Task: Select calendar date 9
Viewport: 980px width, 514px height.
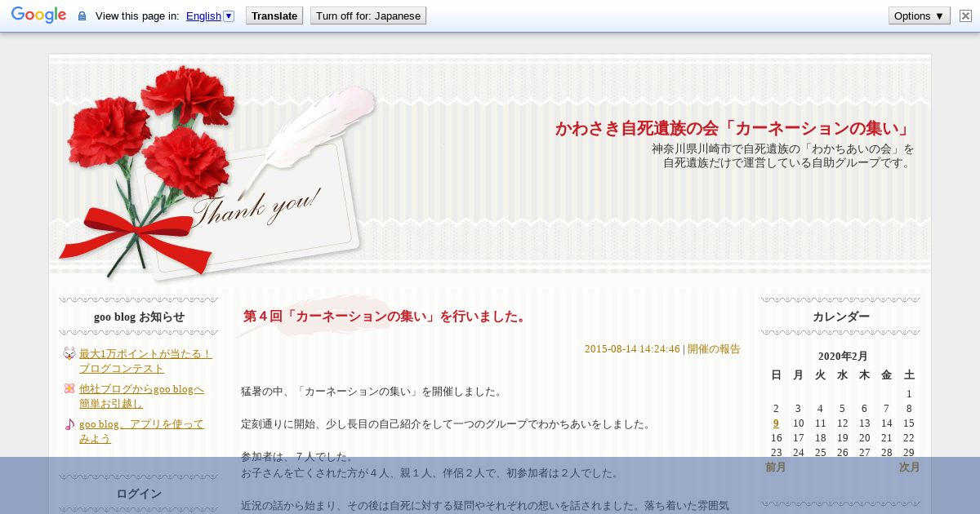Action: tap(776, 423)
